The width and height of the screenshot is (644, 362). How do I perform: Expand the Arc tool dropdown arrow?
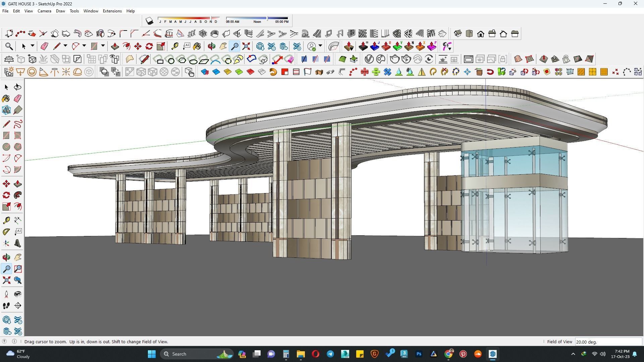click(84, 46)
